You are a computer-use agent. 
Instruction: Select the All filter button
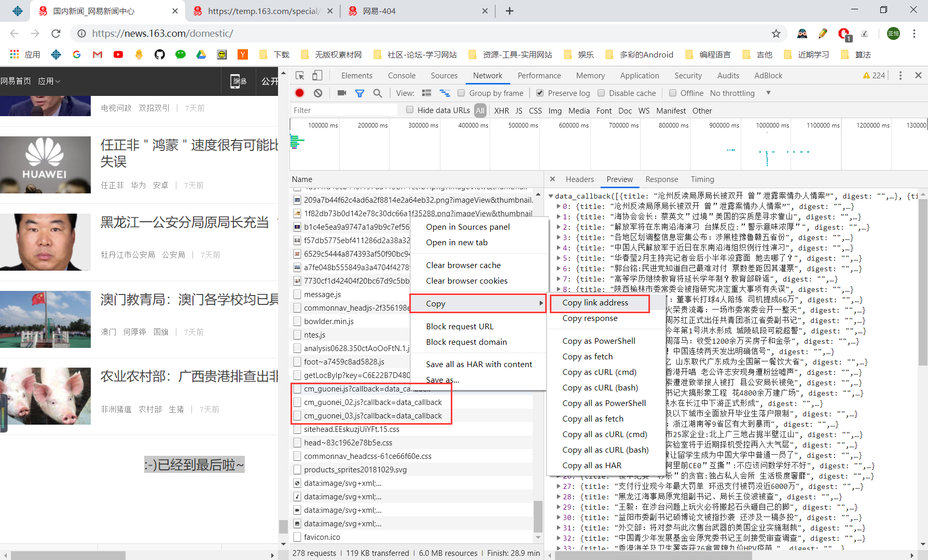(x=480, y=110)
